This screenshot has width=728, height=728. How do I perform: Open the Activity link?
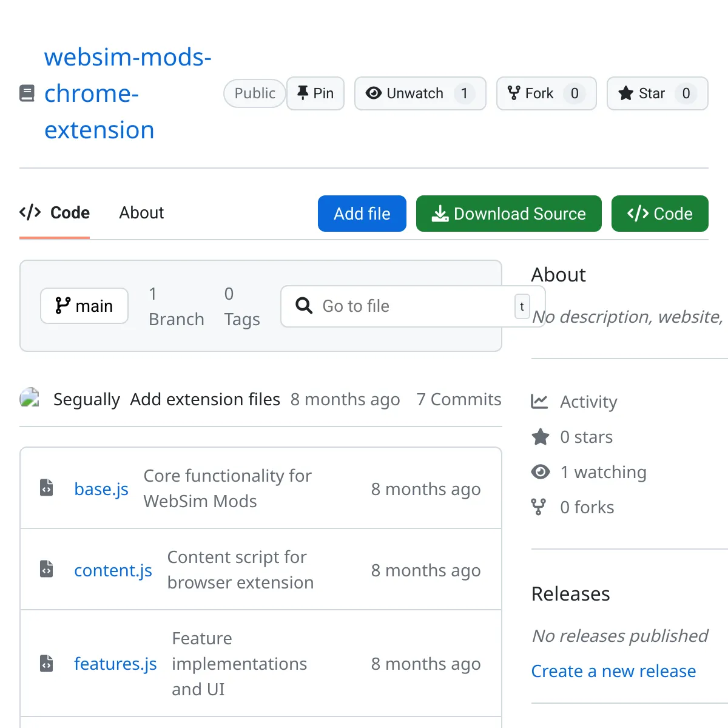pos(588,402)
